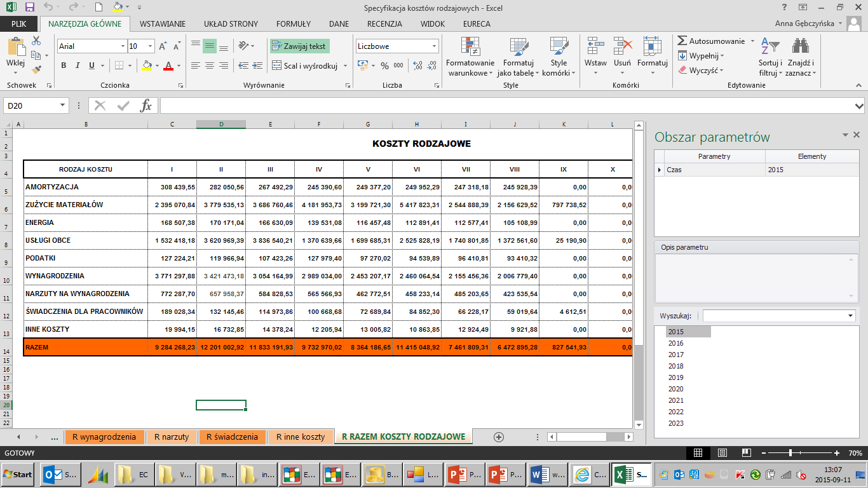
Task: Apply the red font color A
Action: 168,65
